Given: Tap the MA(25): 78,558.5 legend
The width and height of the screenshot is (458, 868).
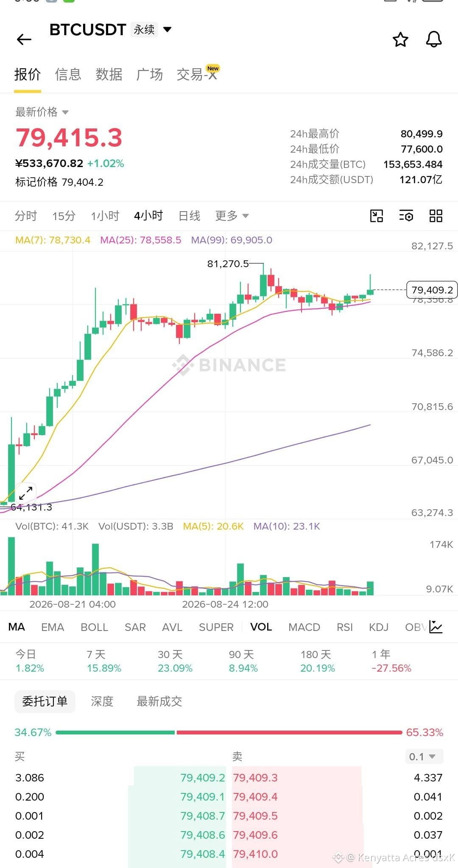Looking at the screenshot, I should tap(140, 240).
